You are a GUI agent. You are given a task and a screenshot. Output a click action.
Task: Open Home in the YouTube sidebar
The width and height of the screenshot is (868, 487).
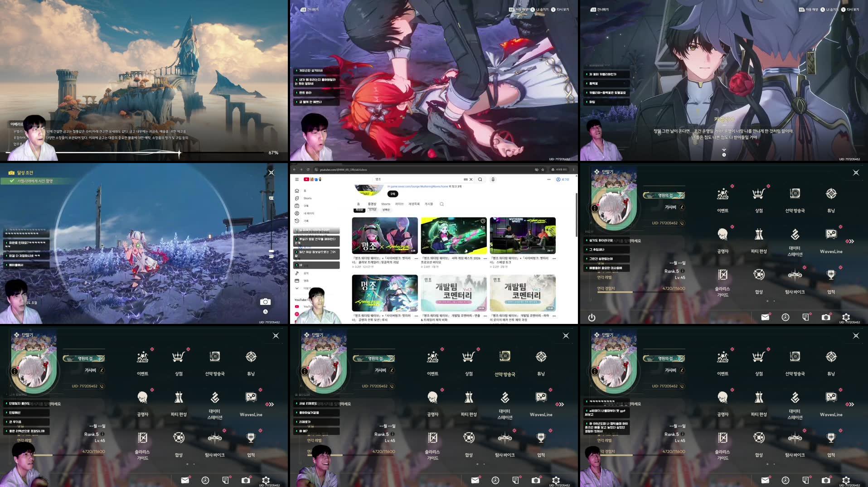pos(301,191)
